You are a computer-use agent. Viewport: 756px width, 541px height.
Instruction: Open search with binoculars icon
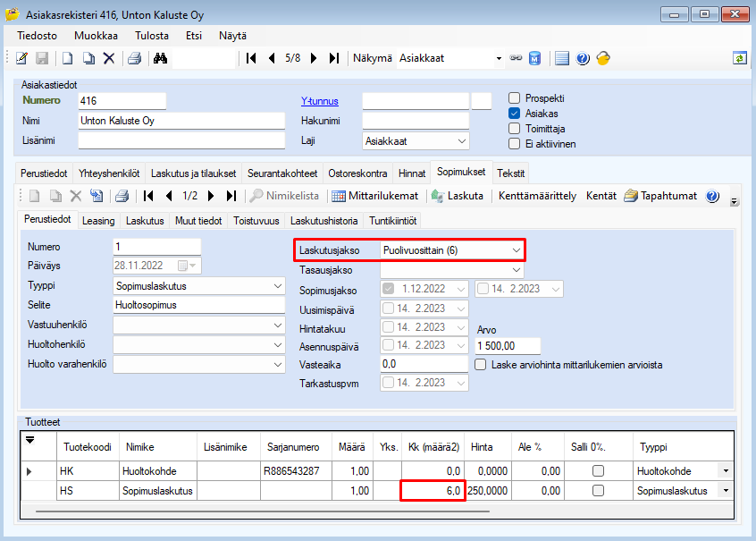[161, 58]
